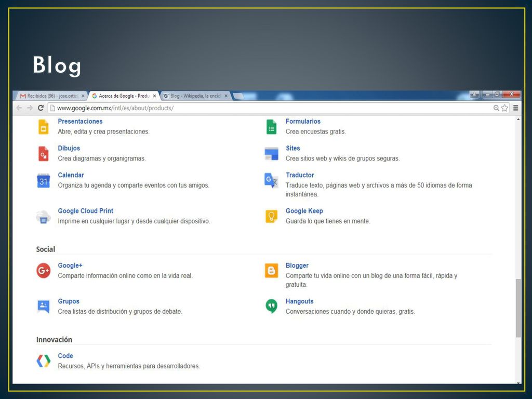Click the Blogger description about un blog
The height and width of the screenshot is (399, 532).
tap(371, 280)
